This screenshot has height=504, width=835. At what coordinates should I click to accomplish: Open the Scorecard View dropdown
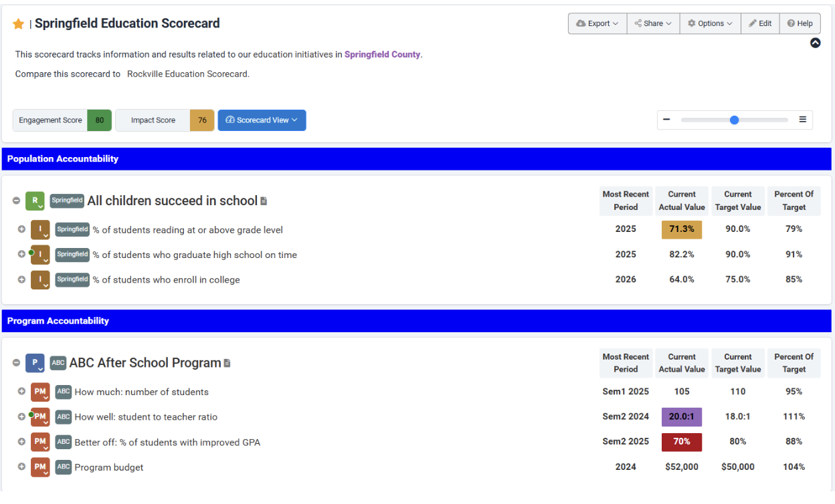click(x=262, y=120)
